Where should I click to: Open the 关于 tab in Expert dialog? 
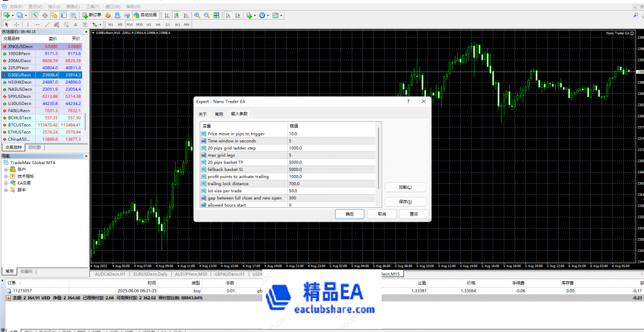point(203,113)
